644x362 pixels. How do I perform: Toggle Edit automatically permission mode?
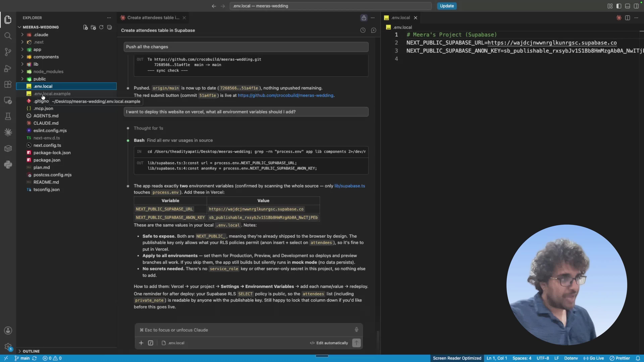[x=329, y=343]
